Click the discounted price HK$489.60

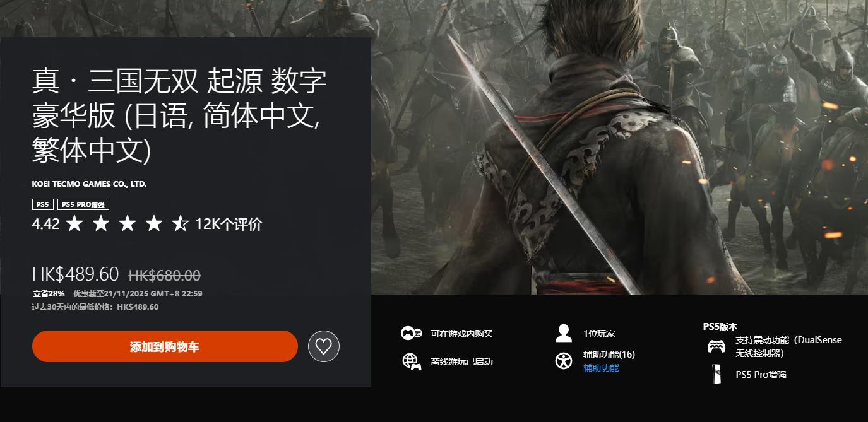click(x=75, y=274)
